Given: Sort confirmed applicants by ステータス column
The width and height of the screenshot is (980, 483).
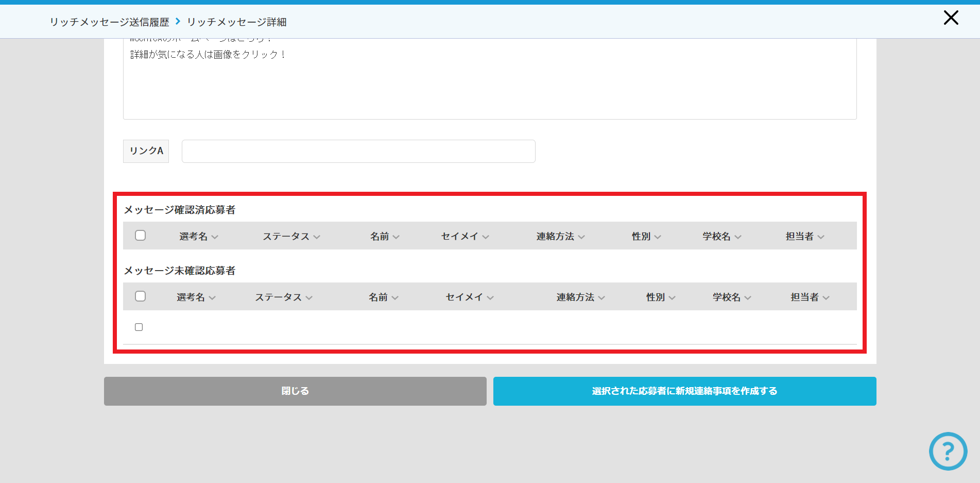Looking at the screenshot, I should 291,237.
